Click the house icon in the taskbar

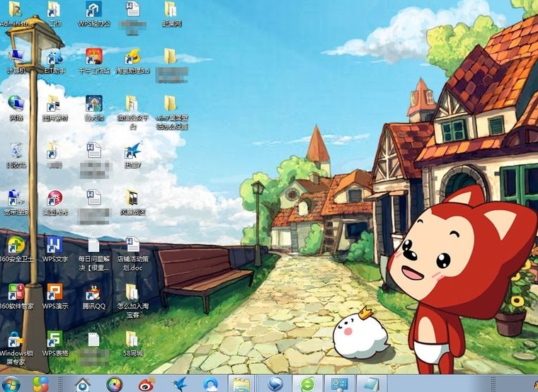click(83, 384)
